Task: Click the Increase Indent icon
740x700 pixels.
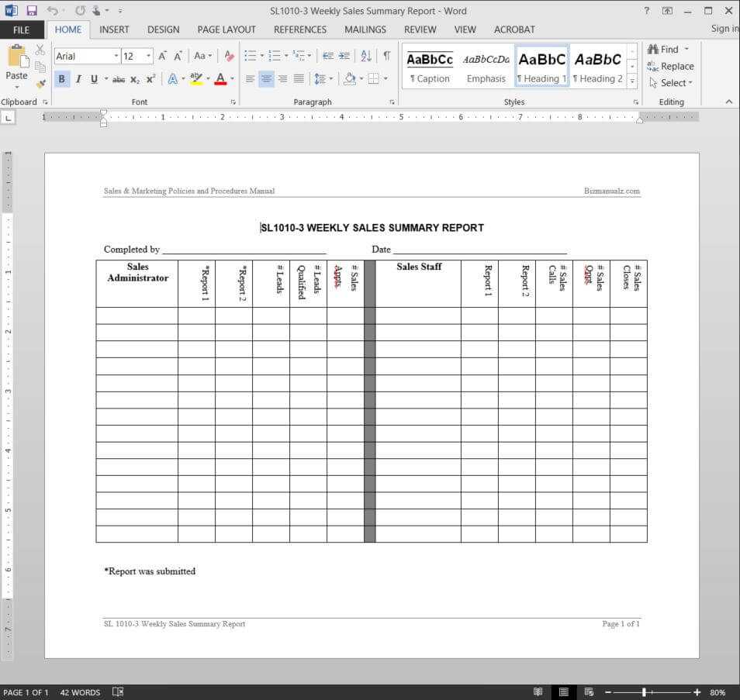Action: click(344, 56)
